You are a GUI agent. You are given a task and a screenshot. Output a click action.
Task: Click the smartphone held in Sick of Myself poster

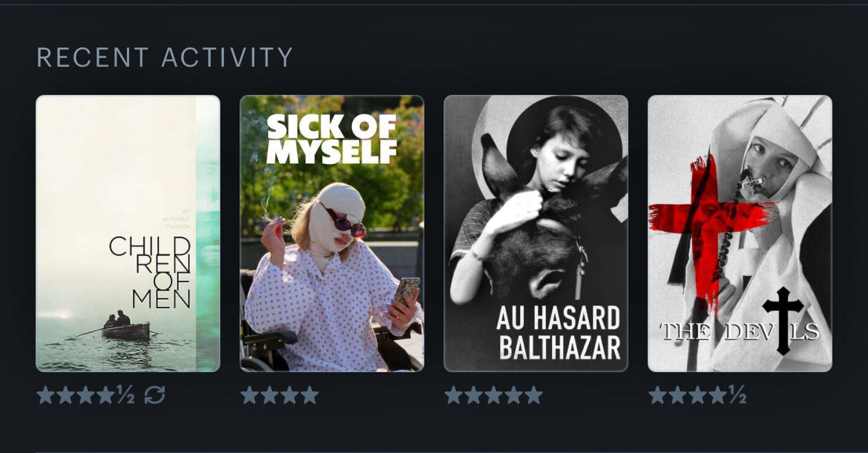(407, 292)
